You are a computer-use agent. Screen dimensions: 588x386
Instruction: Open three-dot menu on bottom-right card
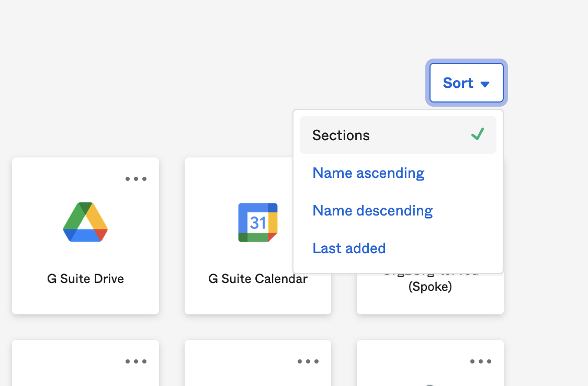[480, 361]
